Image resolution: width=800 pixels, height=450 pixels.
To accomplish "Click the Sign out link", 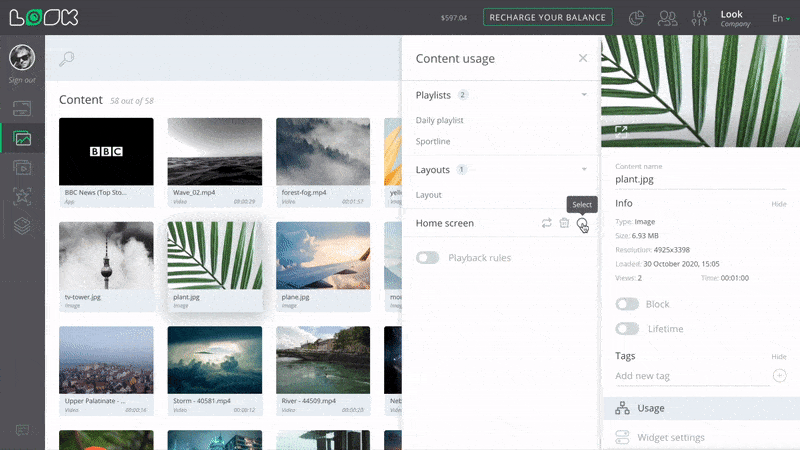I will pyautogui.click(x=22, y=80).
